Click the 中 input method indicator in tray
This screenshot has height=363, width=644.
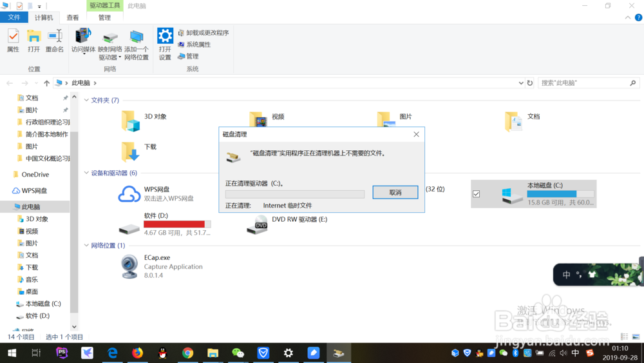[575, 353]
